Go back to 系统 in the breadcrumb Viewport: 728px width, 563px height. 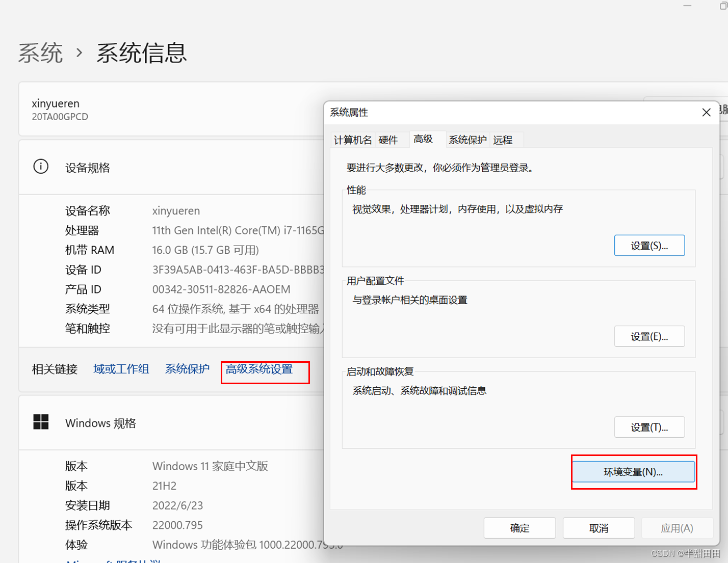pyautogui.click(x=40, y=53)
